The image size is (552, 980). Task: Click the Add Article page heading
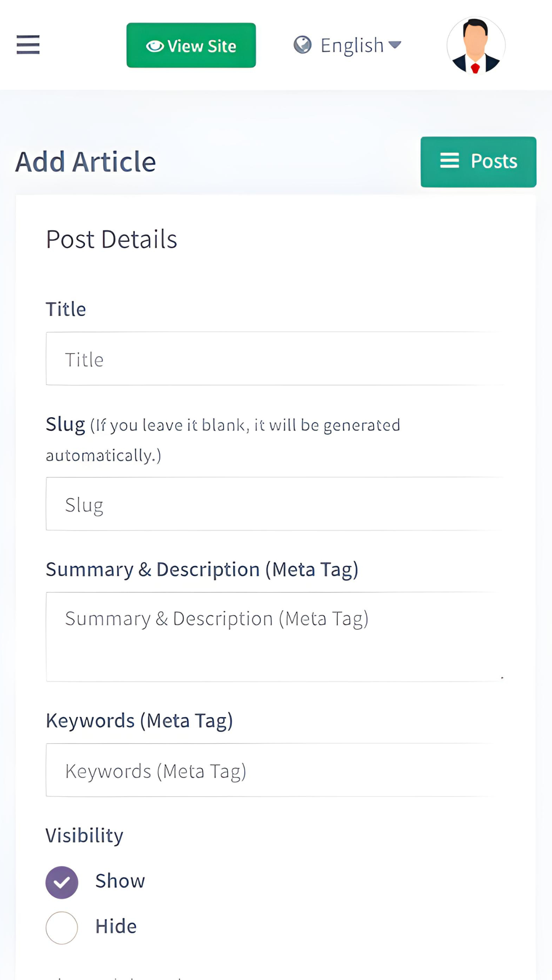point(85,162)
